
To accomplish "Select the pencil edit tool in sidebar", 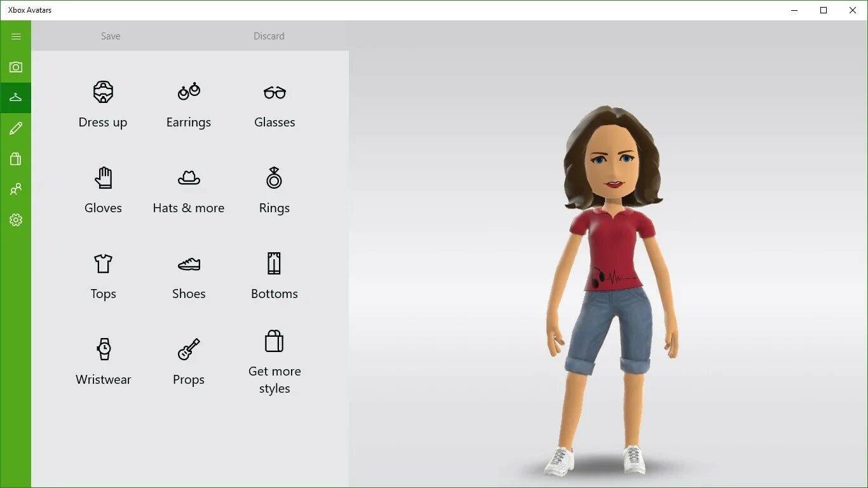I will (15, 128).
